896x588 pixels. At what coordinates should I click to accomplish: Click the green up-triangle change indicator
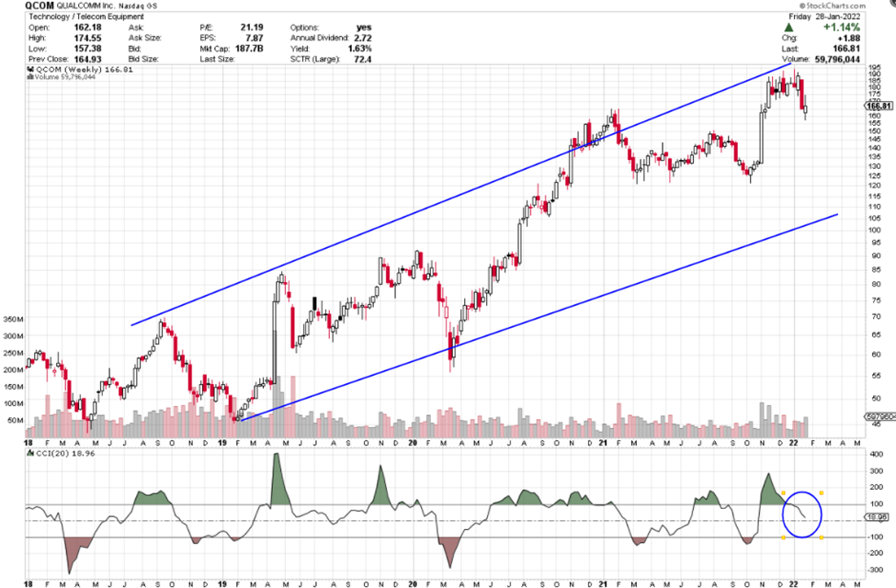[789, 28]
